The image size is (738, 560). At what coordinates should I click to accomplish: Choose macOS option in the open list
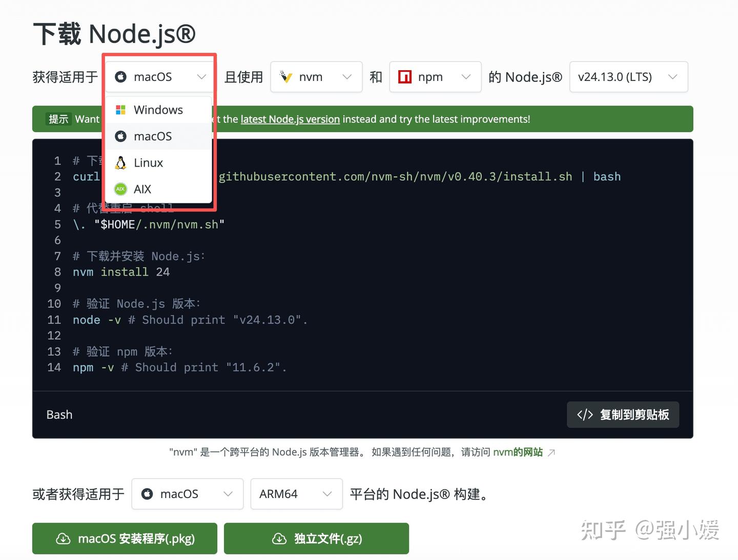click(158, 136)
